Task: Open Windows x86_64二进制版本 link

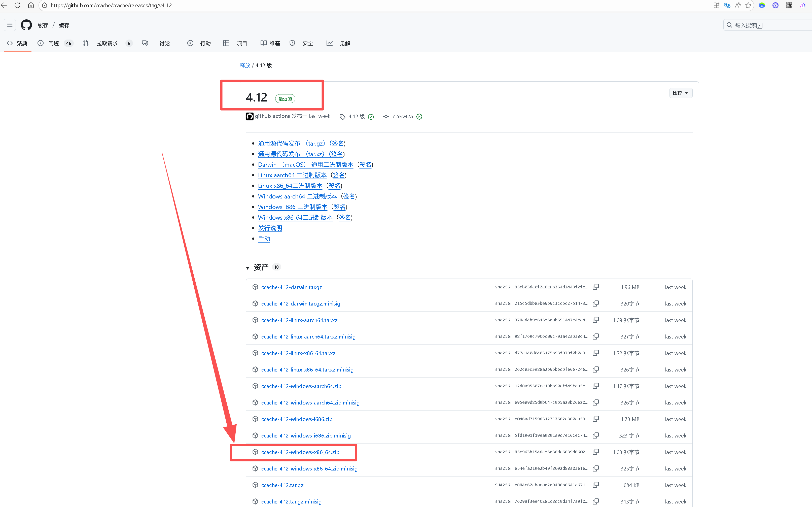Action: point(295,217)
